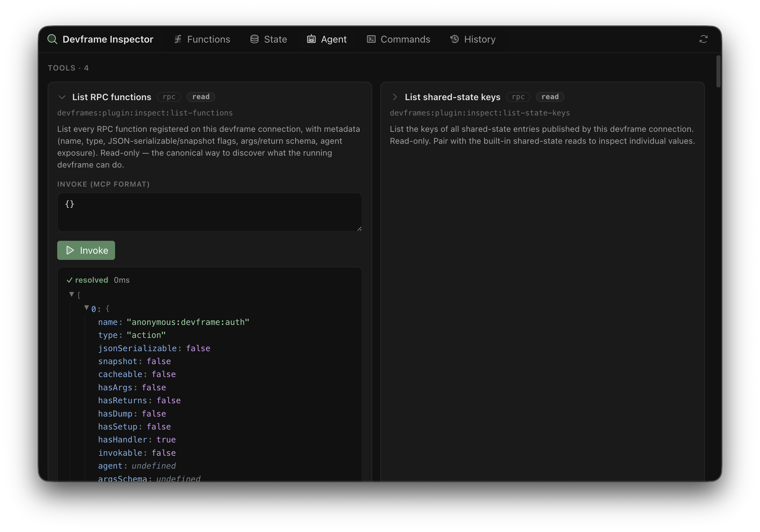Click the hasArgs: false row
The width and height of the screenshot is (760, 532).
[132, 388]
